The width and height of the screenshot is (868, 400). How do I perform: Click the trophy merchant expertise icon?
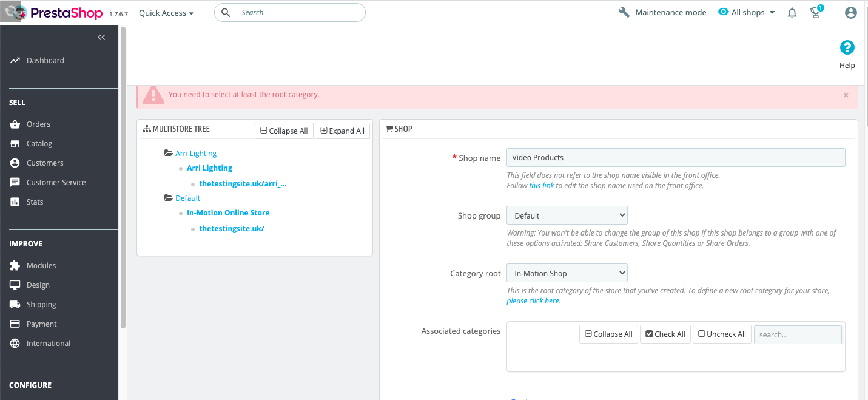point(816,13)
